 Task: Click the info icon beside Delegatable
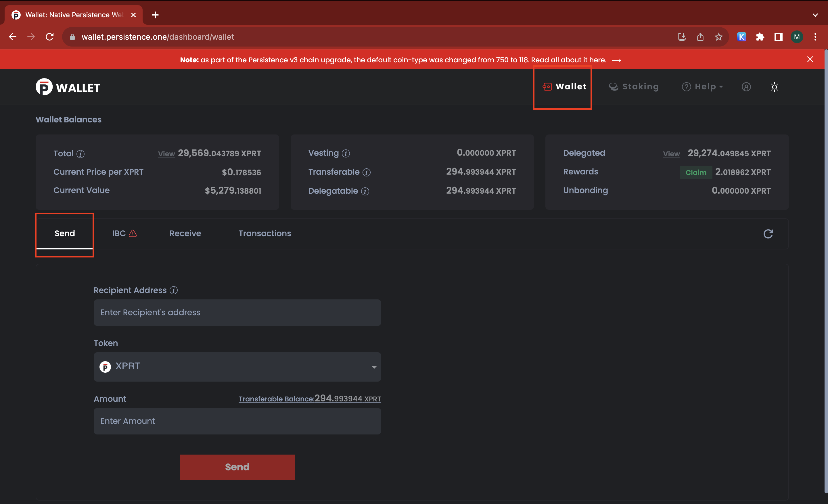coord(365,191)
